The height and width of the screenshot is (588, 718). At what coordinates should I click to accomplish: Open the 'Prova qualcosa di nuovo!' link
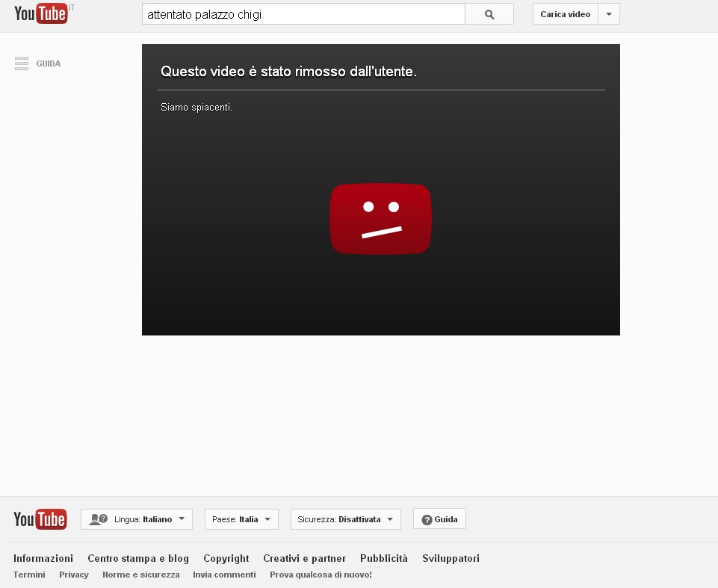pyautogui.click(x=321, y=575)
